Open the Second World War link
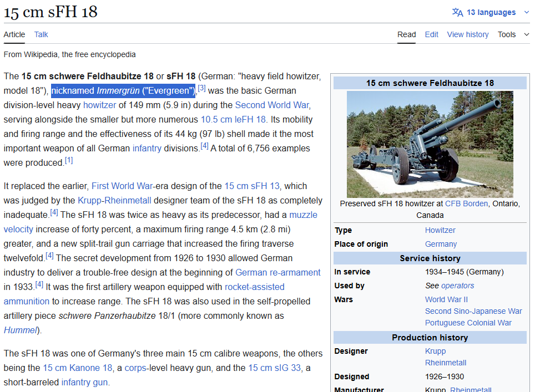540x392 pixels. tap(272, 105)
